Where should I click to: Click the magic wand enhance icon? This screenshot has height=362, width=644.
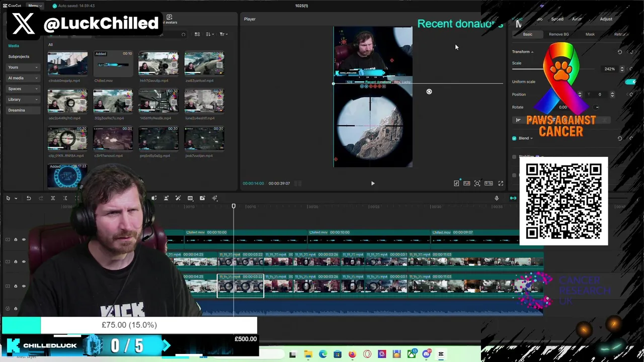pos(178,198)
